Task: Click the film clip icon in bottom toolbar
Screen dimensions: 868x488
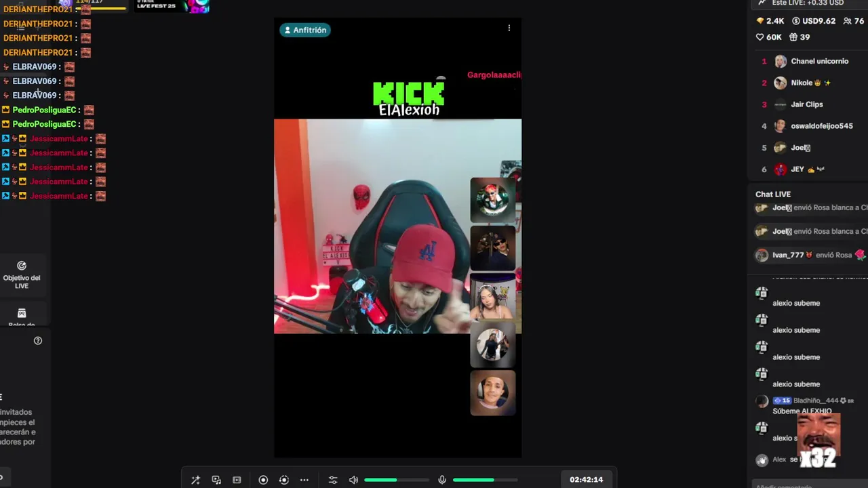Action: click(237, 480)
